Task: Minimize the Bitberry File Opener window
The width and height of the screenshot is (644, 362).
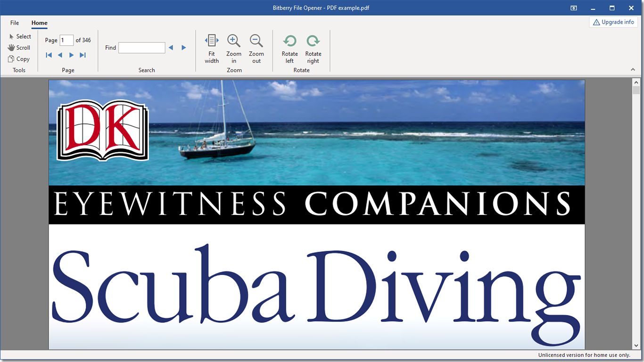Action: point(593,8)
